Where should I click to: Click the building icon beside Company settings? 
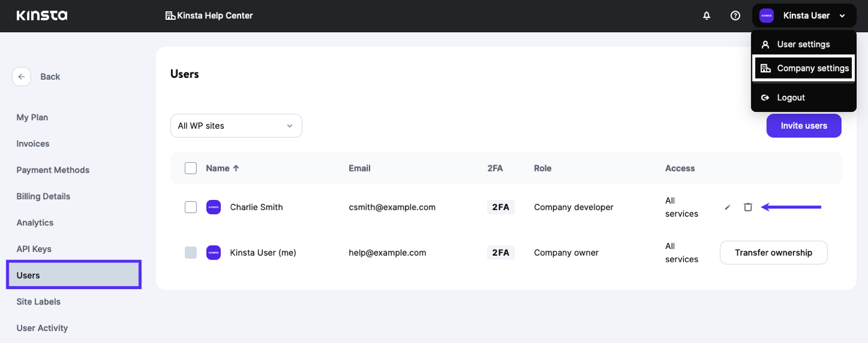[765, 69]
